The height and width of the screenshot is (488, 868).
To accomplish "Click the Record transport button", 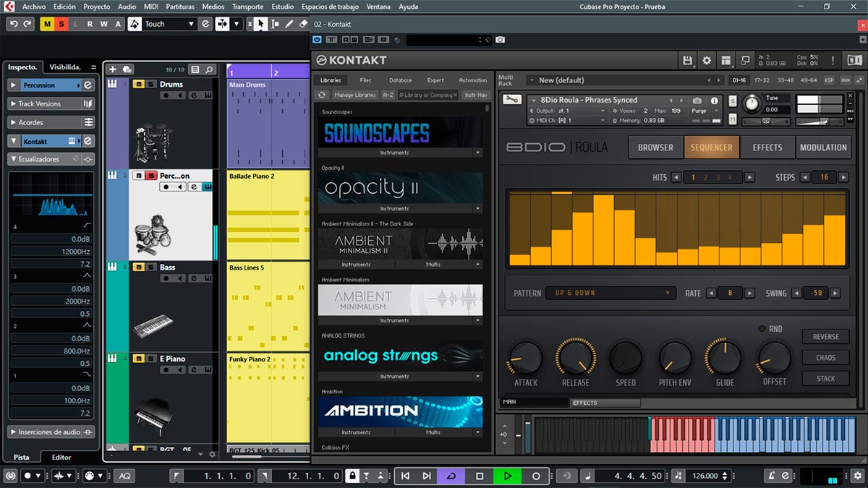I will tap(536, 476).
